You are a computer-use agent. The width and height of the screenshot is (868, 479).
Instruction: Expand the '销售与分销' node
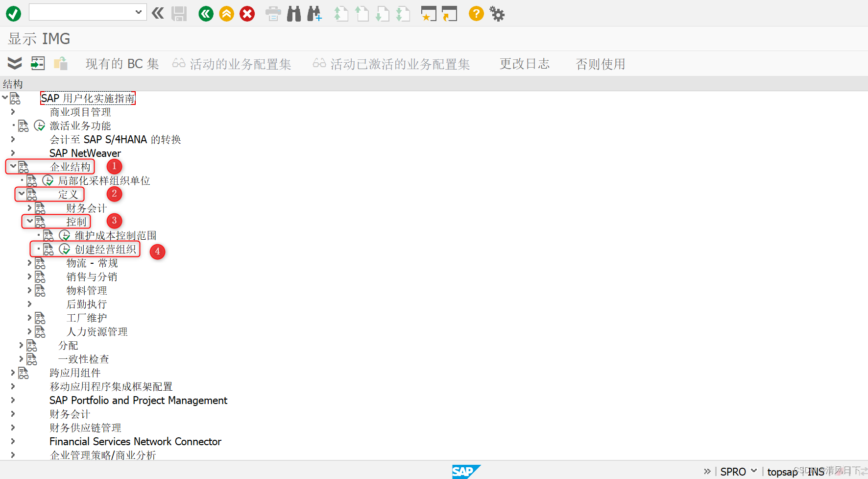29,277
